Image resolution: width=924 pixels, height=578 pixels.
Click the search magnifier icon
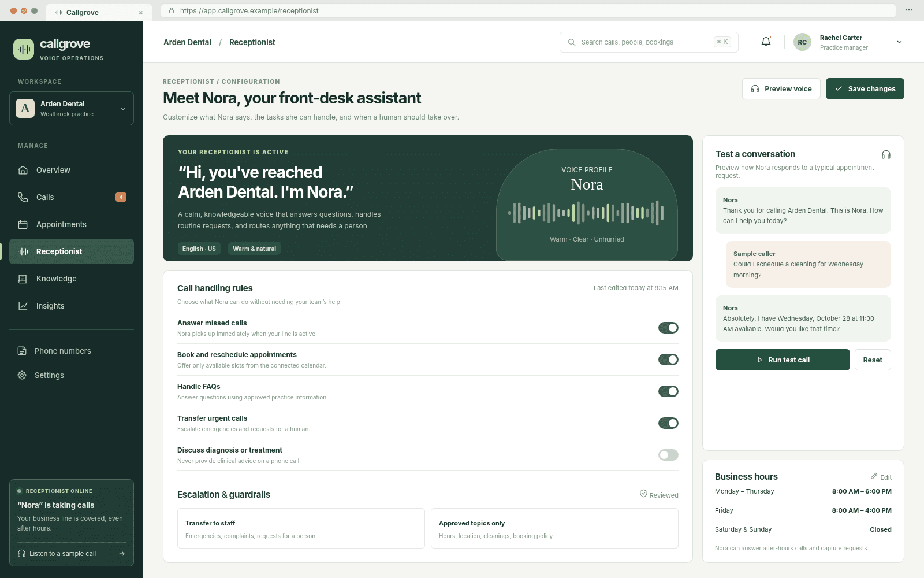[x=572, y=42]
